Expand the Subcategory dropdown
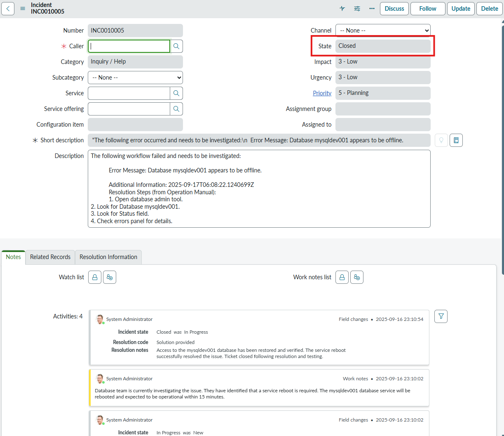The width and height of the screenshot is (504, 436). [135, 77]
